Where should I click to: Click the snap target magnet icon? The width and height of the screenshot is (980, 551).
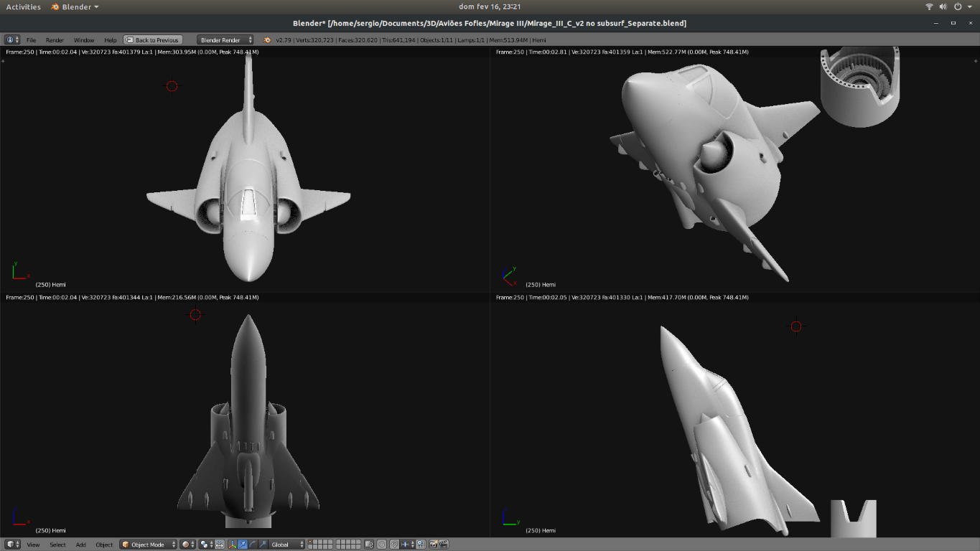click(394, 545)
